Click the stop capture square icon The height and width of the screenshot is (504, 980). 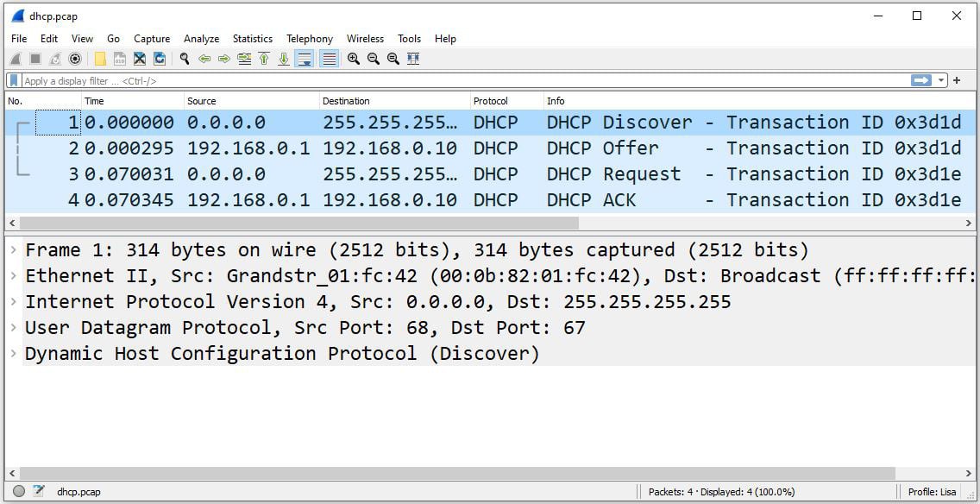coord(35,59)
